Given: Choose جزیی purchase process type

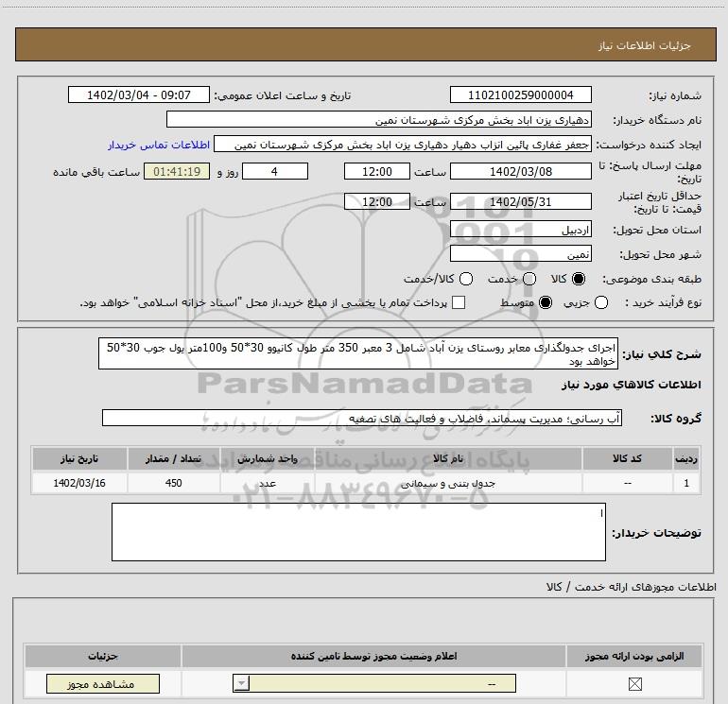Looking at the screenshot, I should coord(601,302).
